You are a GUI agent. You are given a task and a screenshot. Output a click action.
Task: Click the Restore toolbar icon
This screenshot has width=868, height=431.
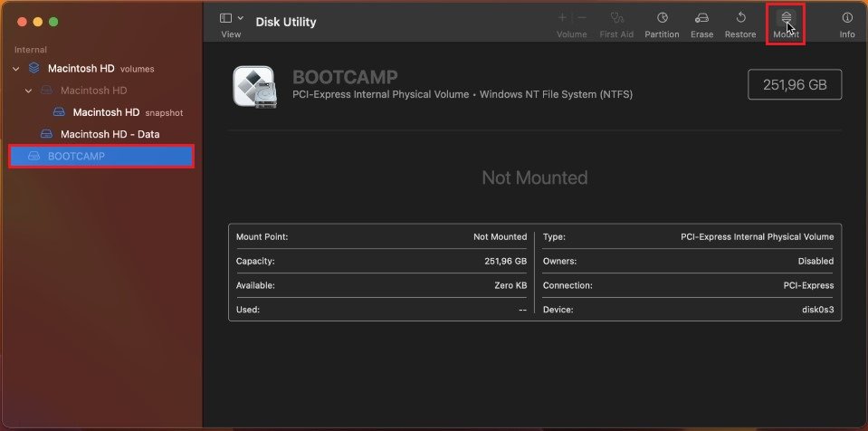[x=740, y=18]
